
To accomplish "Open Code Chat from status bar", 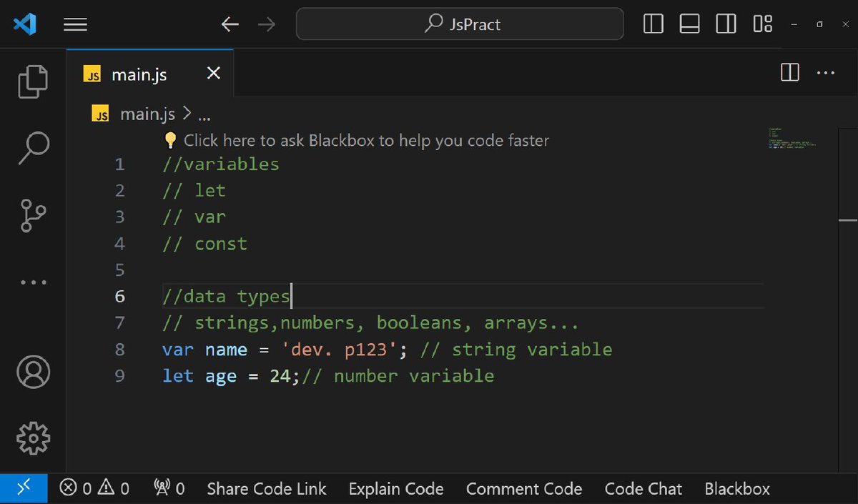I will (x=643, y=489).
